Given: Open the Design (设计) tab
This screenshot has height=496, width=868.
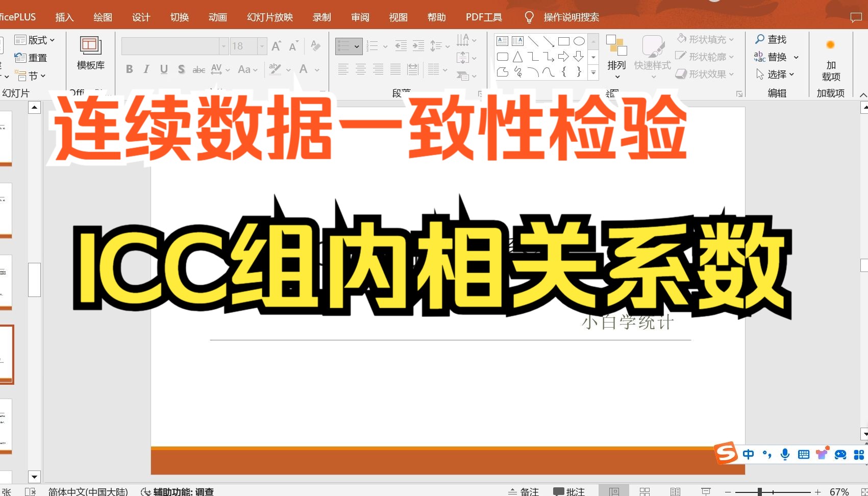Looking at the screenshot, I should point(141,17).
